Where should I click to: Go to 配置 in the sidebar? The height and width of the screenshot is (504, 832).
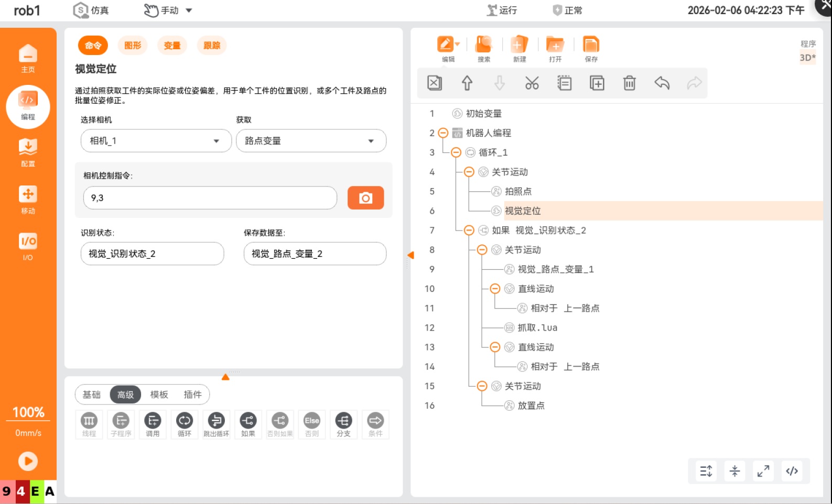coord(28,152)
